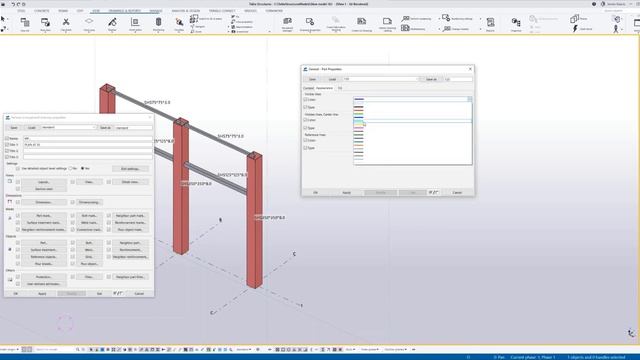This screenshot has height=360, width=640.
Task: Choose the magenta line color in the list
Action: pos(358,128)
